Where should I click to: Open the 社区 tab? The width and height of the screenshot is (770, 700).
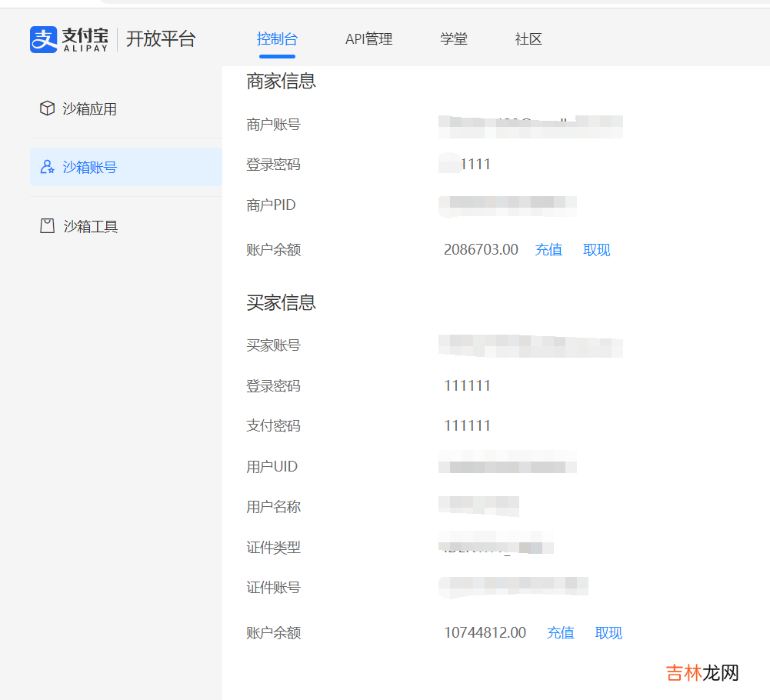pos(528,39)
